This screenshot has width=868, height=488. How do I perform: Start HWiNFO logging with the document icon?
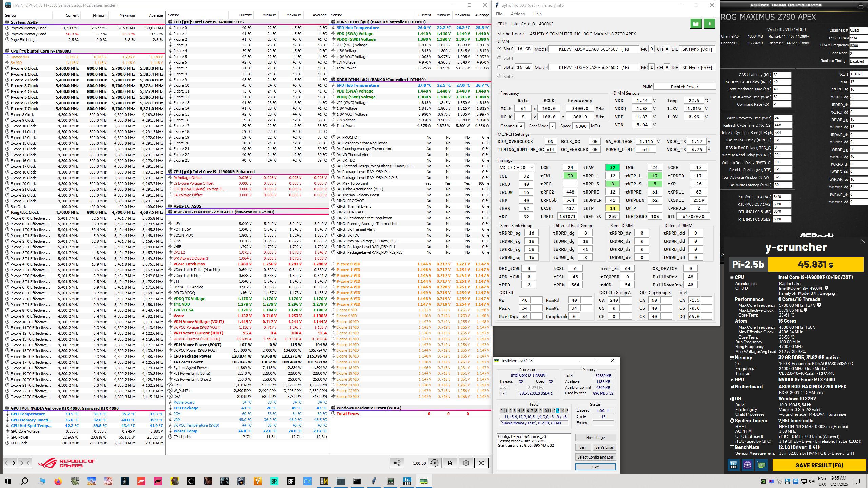point(450,463)
